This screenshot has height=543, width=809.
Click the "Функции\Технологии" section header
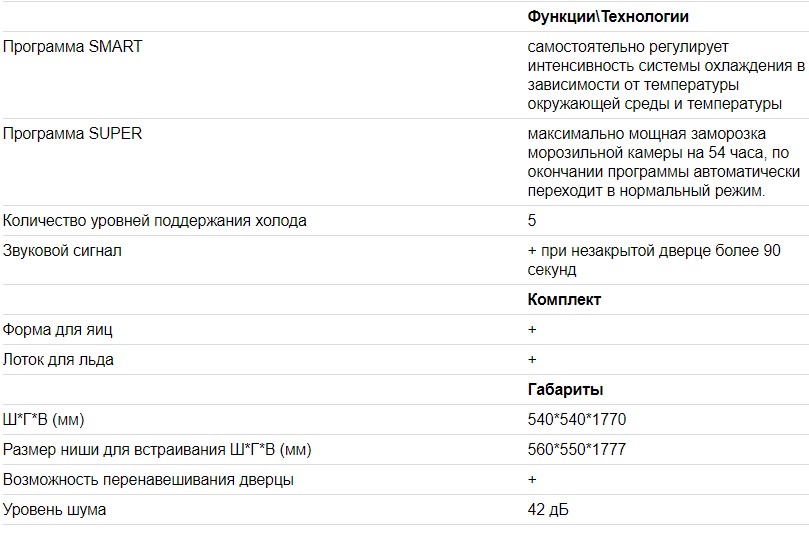point(607,17)
